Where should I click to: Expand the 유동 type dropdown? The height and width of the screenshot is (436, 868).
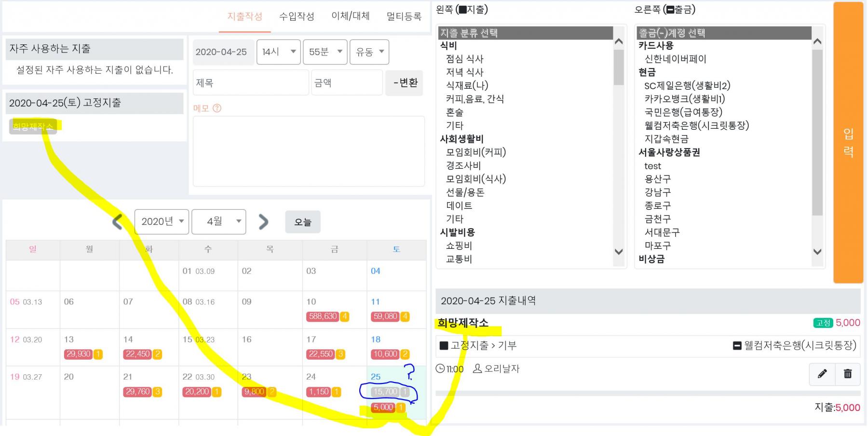tap(369, 52)
